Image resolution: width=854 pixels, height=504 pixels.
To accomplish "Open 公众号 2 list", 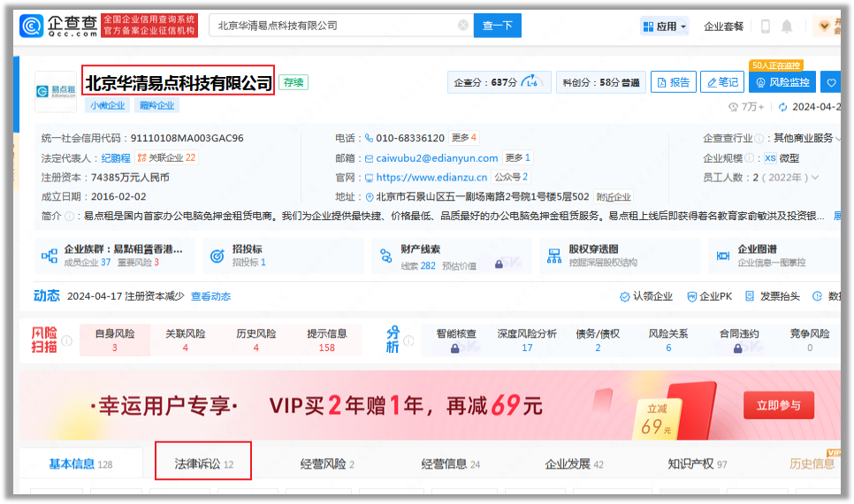I will pos(511,177).
